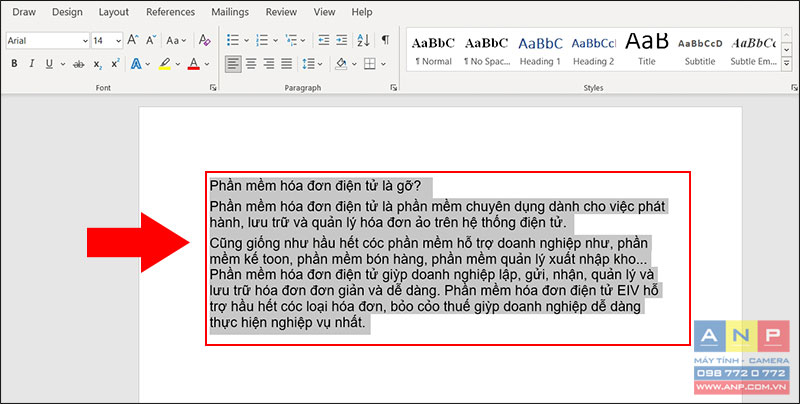Increase font size with grow button
Viewport: 800px width, 404px height.
coord(133,40)
